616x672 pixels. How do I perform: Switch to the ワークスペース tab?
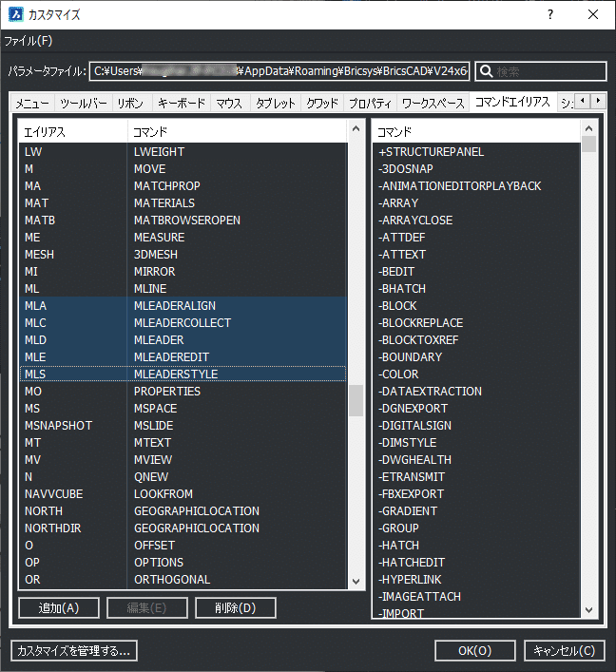coord(433,104)
